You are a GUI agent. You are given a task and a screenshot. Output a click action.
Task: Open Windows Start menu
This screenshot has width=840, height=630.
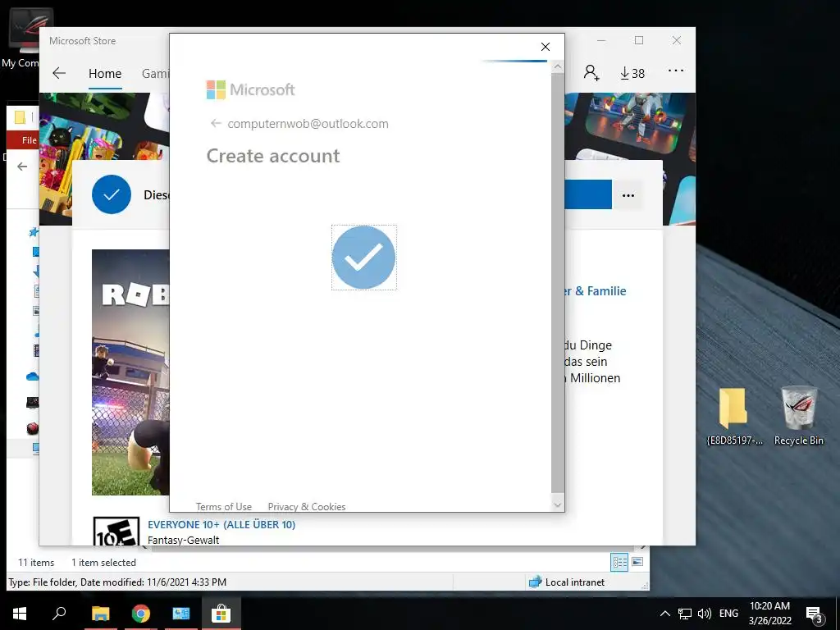[x=20, y=614]
